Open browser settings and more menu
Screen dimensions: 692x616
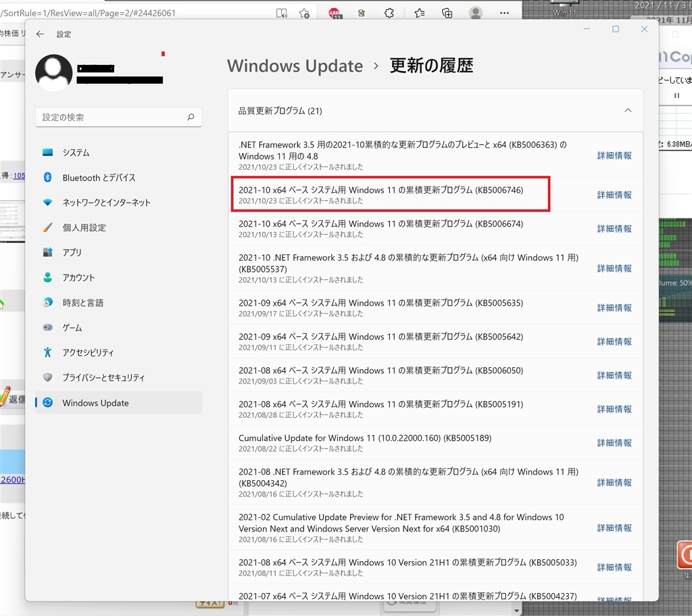tap(504, 14)
